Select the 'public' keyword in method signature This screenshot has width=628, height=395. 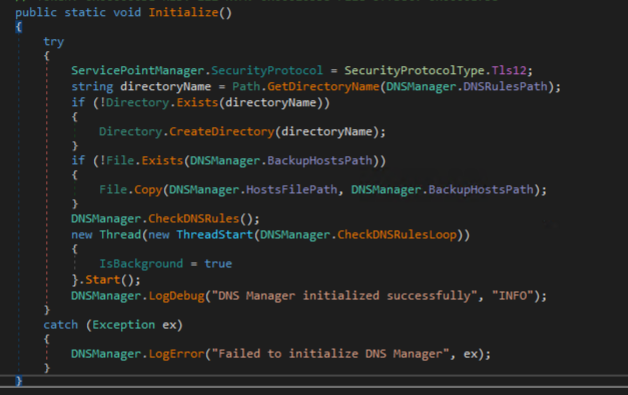(x=36, y=12)
